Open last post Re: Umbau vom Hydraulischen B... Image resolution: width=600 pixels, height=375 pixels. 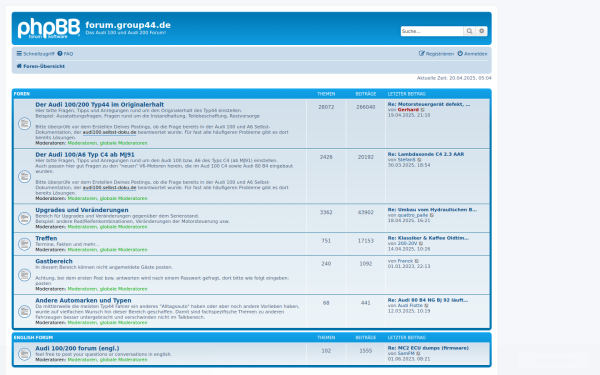click(x=432, y=210)
